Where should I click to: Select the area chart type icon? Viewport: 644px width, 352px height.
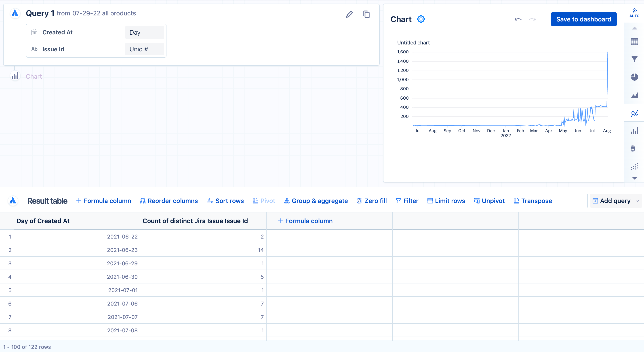coord(634,95)
